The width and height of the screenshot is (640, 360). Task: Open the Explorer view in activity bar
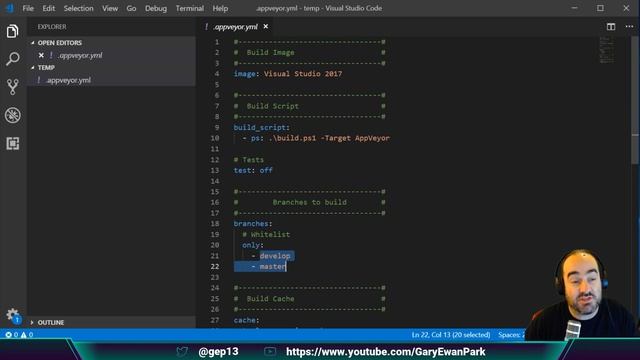(12, 31)
